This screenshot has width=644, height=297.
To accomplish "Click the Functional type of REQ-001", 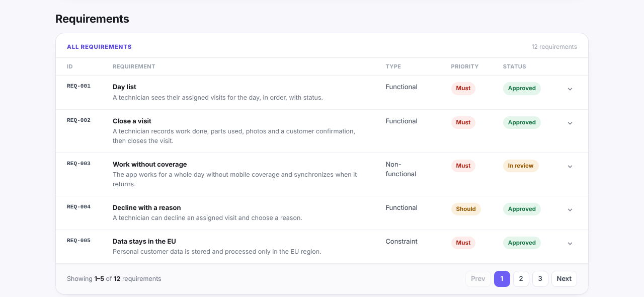I will [401, 87].
